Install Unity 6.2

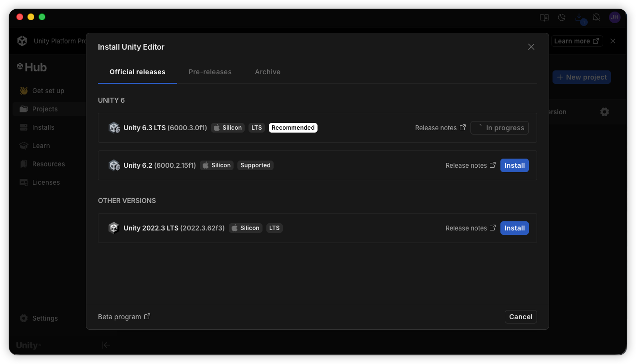point(514,165)
